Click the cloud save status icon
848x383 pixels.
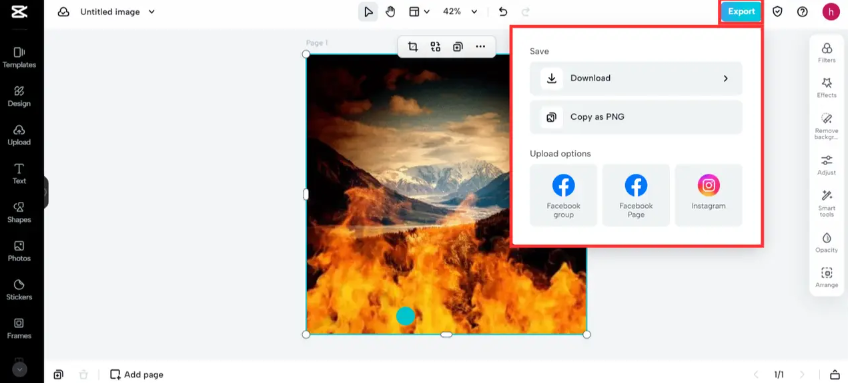point(64,12)
